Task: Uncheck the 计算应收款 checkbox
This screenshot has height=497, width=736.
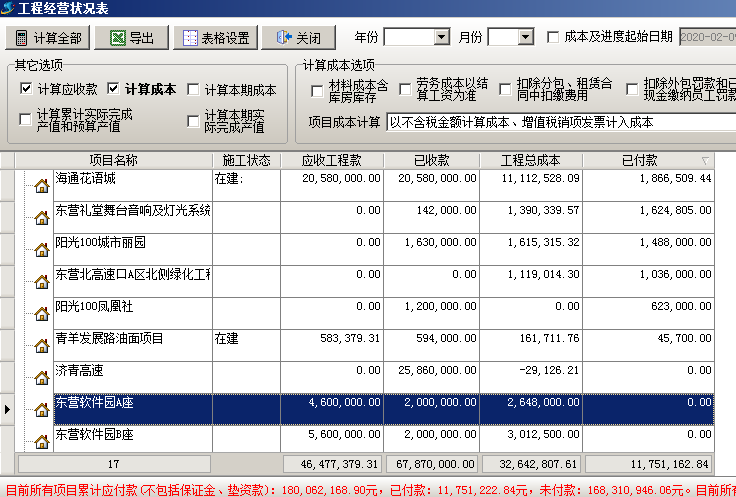Action: point(26,89)
